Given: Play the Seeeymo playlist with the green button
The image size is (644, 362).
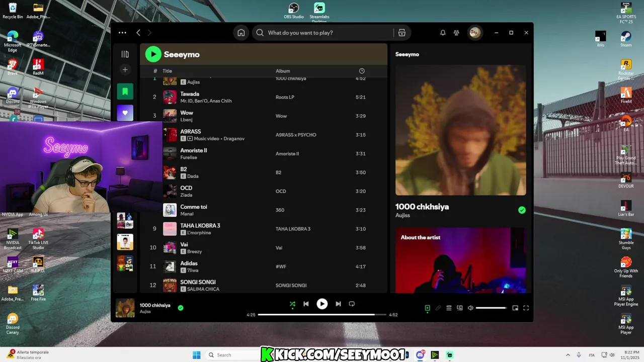Looking at the screenshot, I should pyautogui.click(x=153, y=54).
